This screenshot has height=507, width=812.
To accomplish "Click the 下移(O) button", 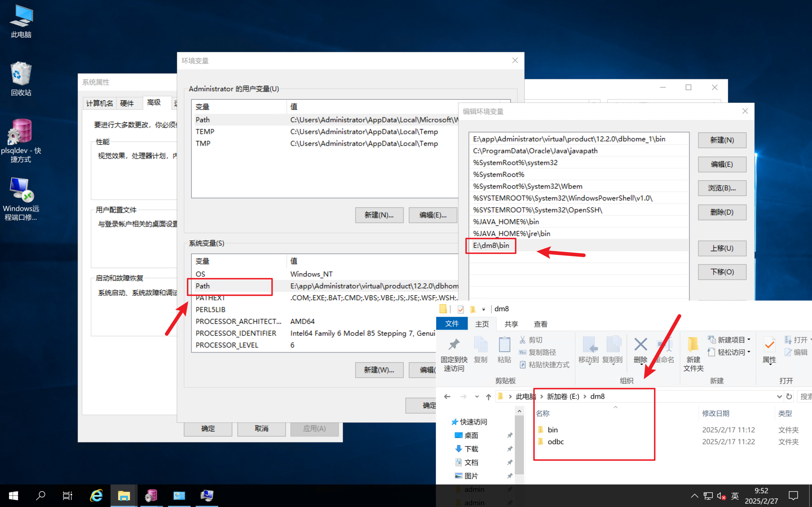I will [722, 272].
